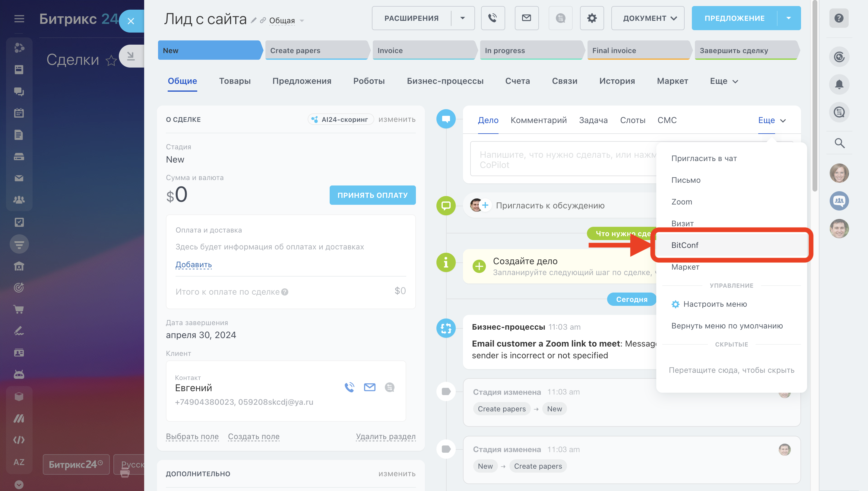Click the Добавить link under payment
Image resolution: width=868 pixels, height=491 pixels.
click(x=194, y=265)
